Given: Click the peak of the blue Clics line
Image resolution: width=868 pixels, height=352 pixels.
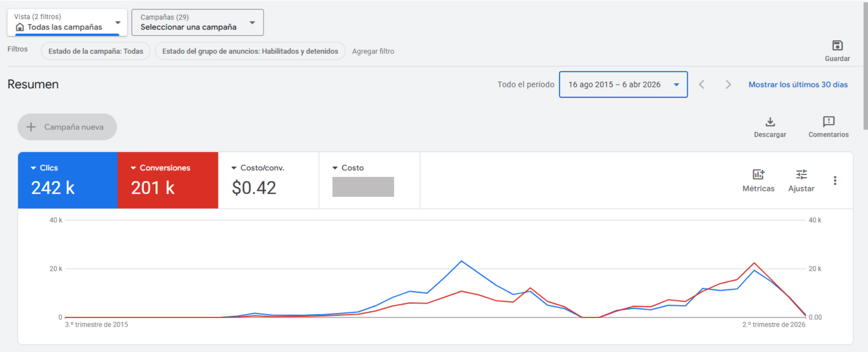Looking at the screenshot, I should (461, 261).
